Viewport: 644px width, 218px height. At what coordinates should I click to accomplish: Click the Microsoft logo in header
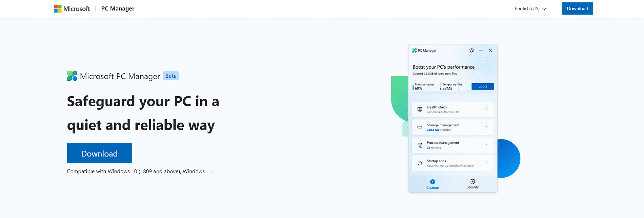point(72,8)
